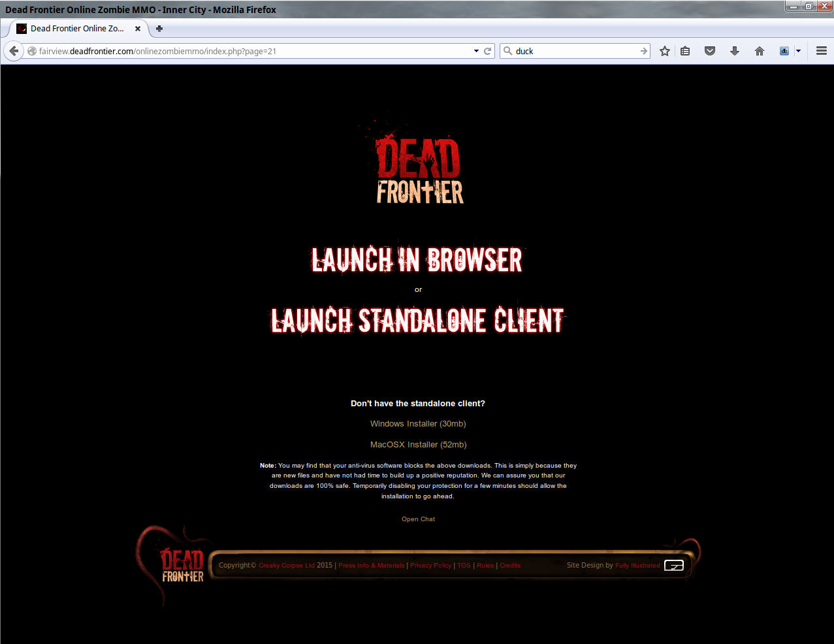Screen dimensions: 834x644
Task: Reload the page with the refresh icon
Action: (x=487, y=51)
